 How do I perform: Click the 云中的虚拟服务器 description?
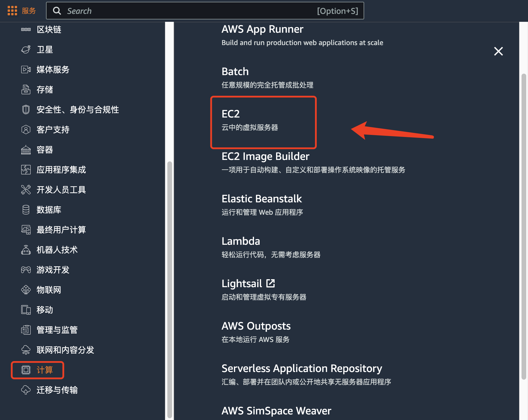[250, 128]
